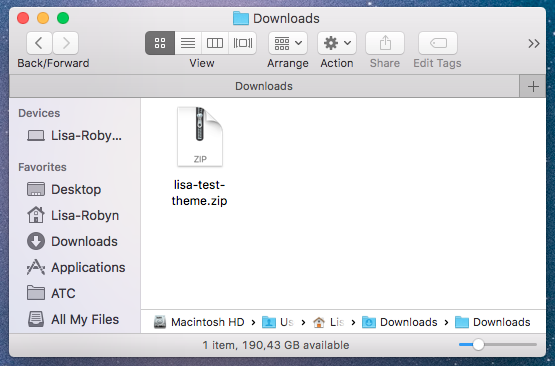
Task: Click the Lis home folder in path bar
Action: pyautogui.click(x=328, y=322)
